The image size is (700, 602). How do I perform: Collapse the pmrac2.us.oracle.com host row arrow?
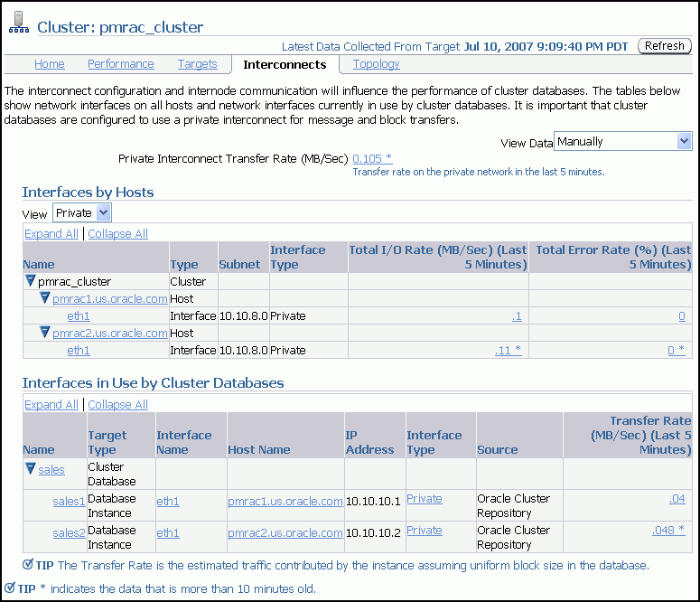[45, 333]
